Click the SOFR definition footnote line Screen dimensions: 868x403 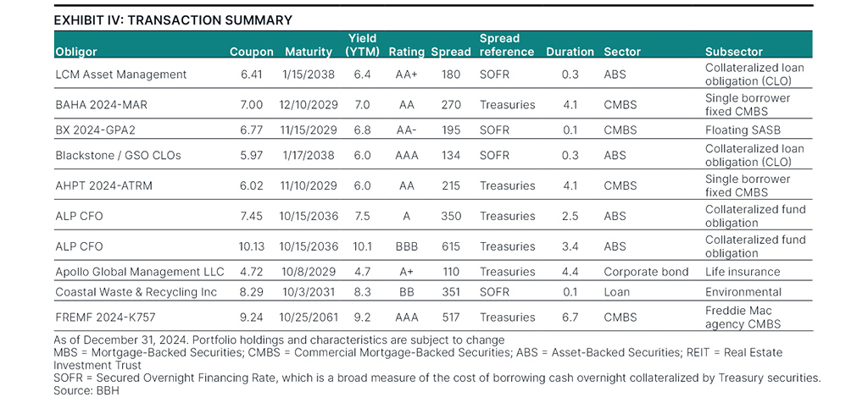[437, 378]
